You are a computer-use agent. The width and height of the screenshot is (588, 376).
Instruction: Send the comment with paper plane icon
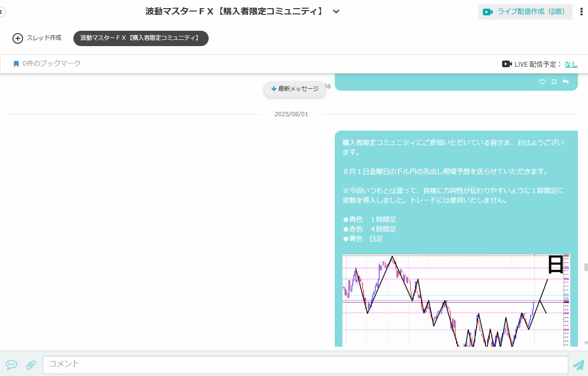pyautogui.click(x=578, y=365)
